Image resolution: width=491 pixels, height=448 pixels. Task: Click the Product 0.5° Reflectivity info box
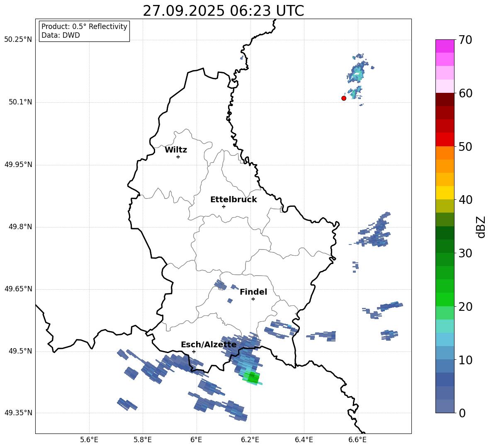(x=84, y=31)
